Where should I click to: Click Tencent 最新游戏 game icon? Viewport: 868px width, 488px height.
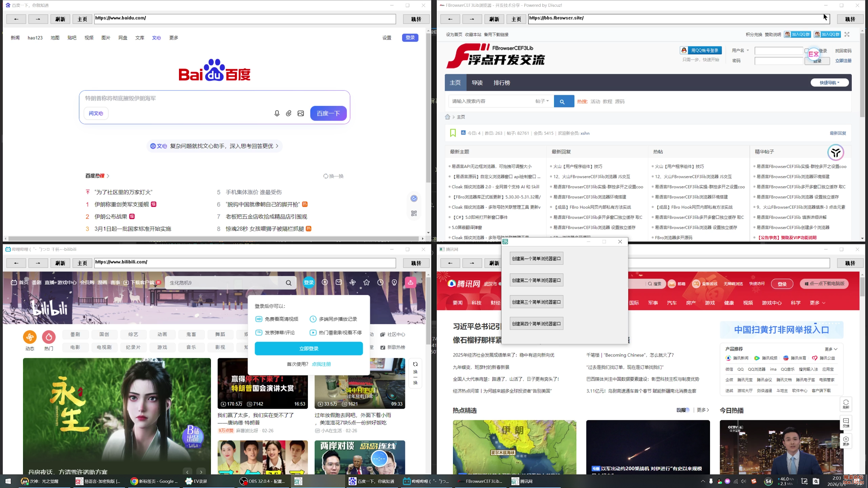click(696, 284)
